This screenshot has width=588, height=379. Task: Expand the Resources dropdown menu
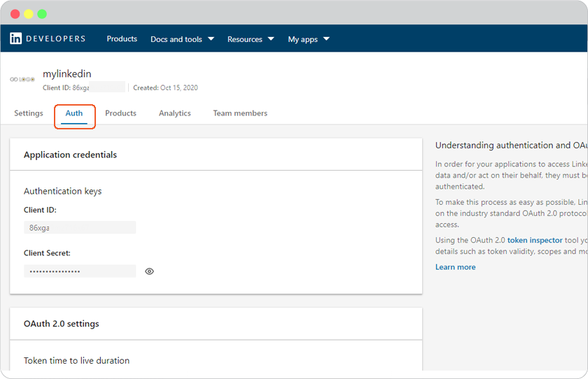coord(251,39)
